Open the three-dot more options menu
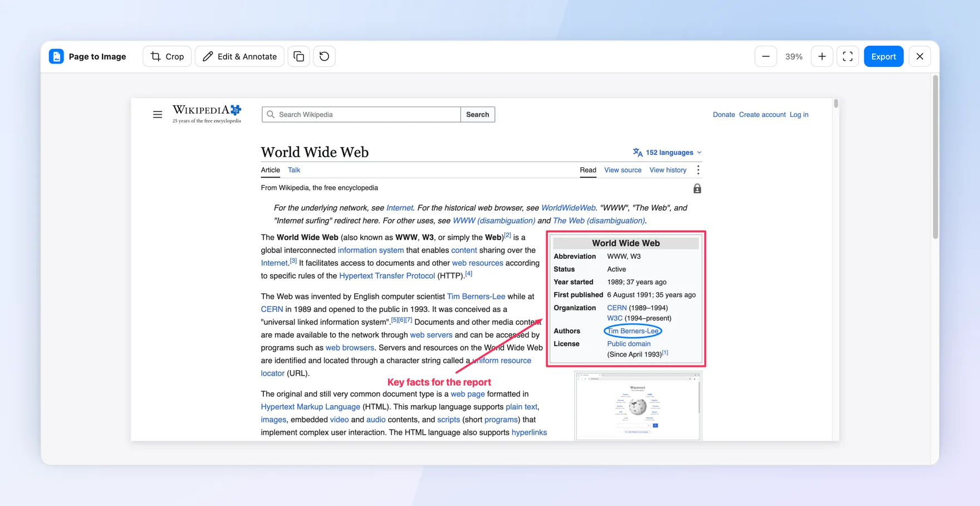 click(698, 170)
